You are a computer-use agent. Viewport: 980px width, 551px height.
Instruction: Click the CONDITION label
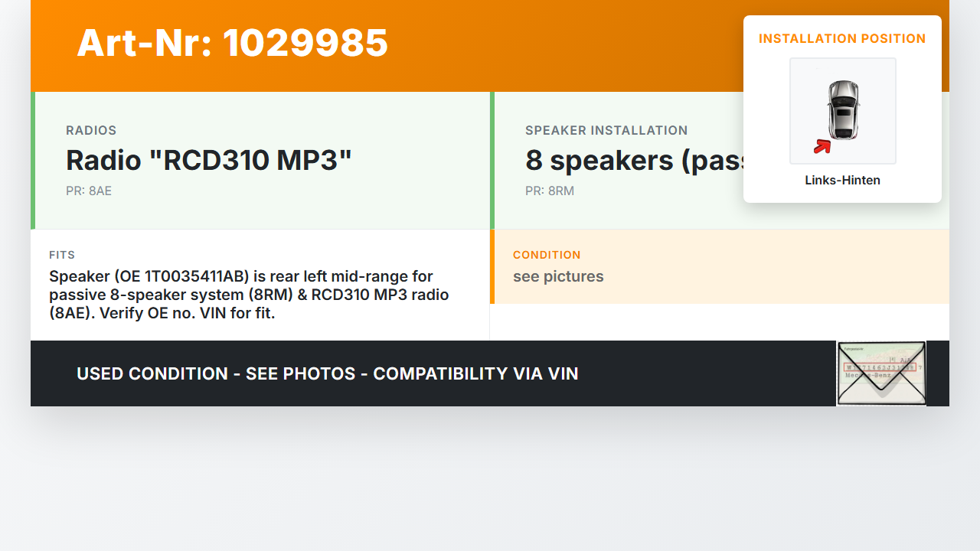(x=547, y=255)
